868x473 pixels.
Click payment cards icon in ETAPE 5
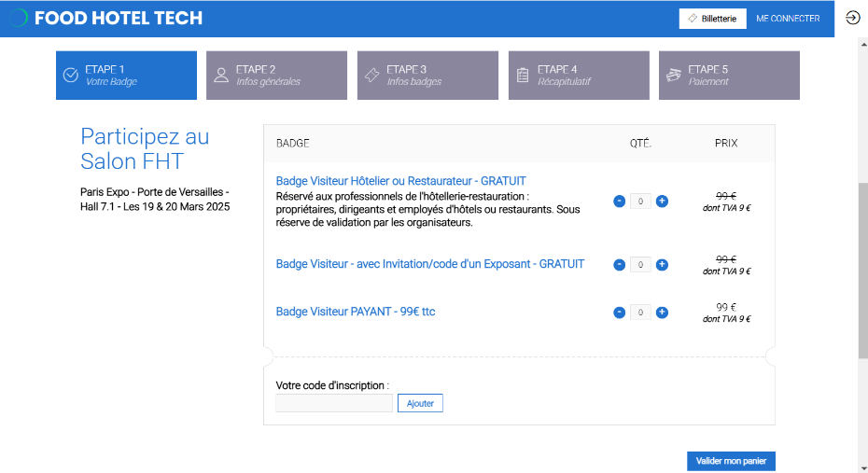pos(673,75)
